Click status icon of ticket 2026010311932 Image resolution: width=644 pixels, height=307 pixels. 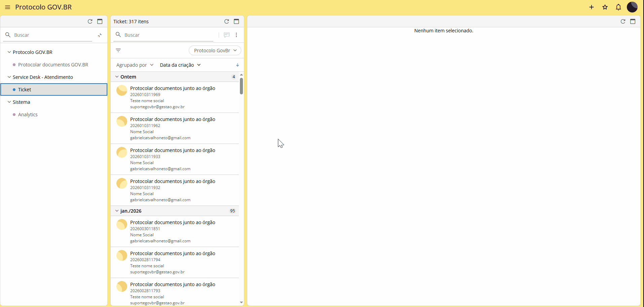point(122,183)
